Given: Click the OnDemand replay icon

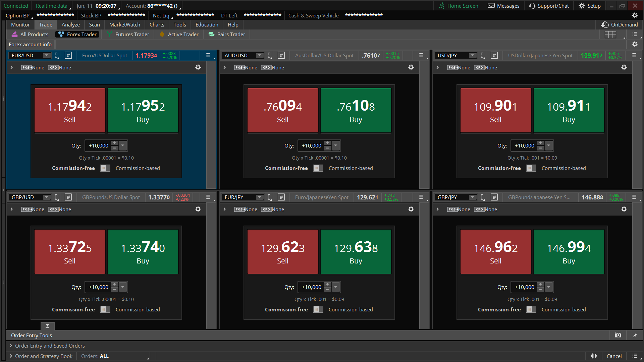Looking at the screenshot, I should point(605,25).
